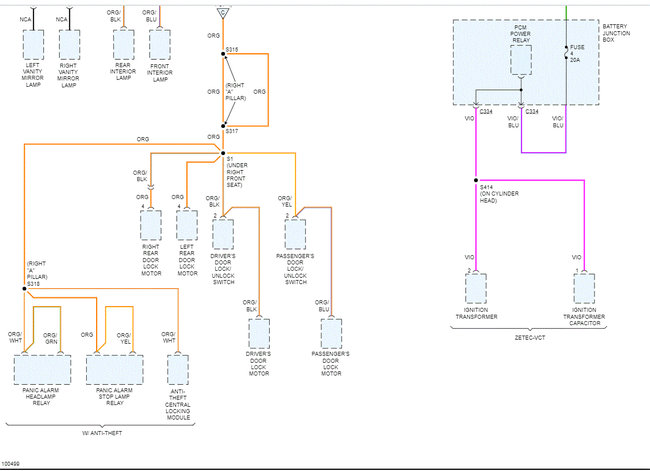This screenshot has height=471, width=650.
Task: Click the "DRIVER'S DOOR LOCK/UNLOCK SWITCH" label
Action: (x=223, y=269)
